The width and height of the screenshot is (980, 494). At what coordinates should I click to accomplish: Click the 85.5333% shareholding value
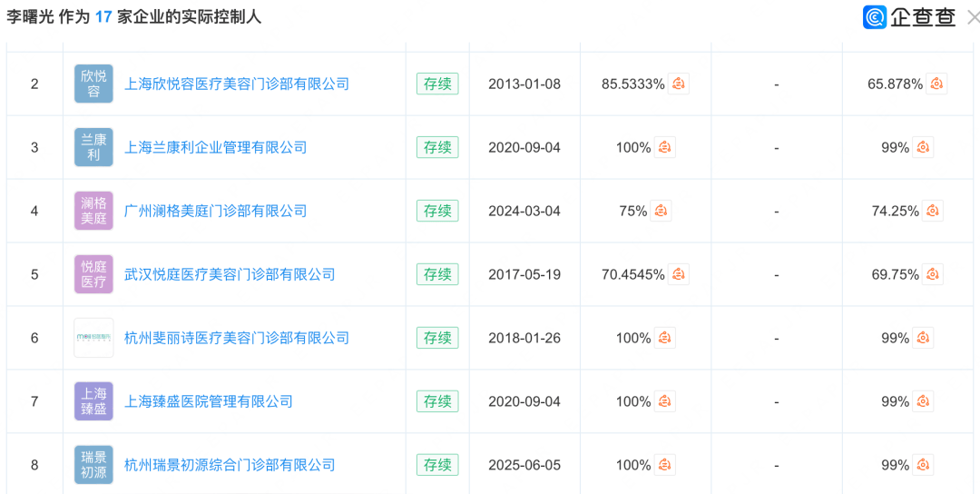coord(633,84)
